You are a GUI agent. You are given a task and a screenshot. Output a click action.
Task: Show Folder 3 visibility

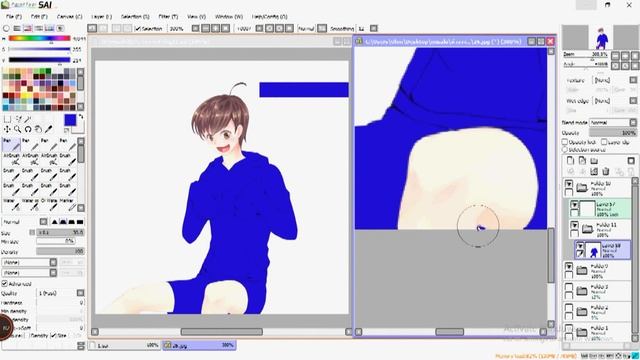(569, 287)
